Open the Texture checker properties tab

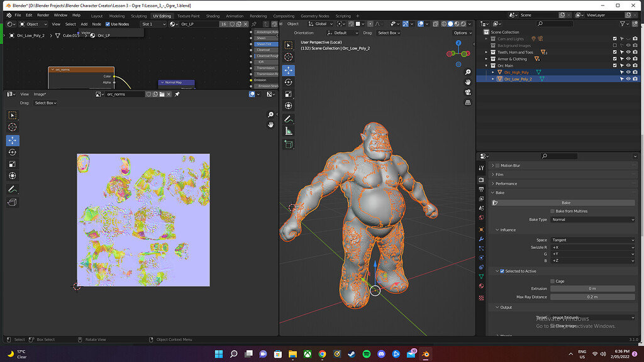[x=481, y=298]
